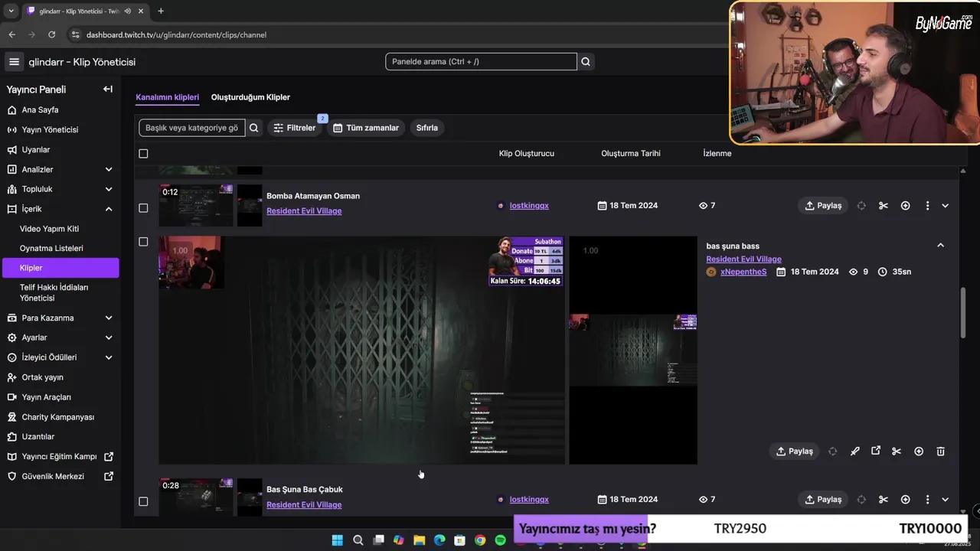This screenshot has width=980, height=551.
Task: Play the large bas şuna bass clip preview
Action: [361, 350]
